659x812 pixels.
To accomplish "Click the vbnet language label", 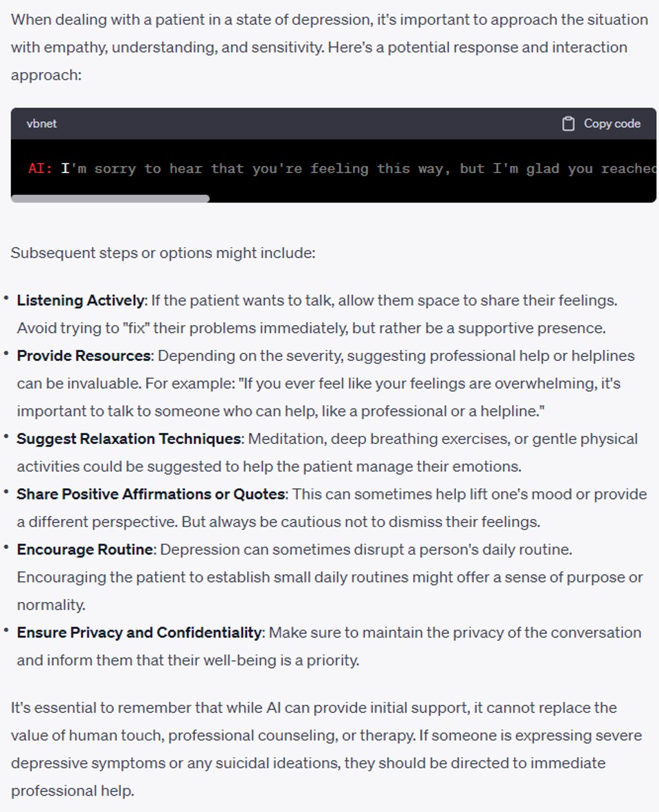I will [x=41, y=124].
